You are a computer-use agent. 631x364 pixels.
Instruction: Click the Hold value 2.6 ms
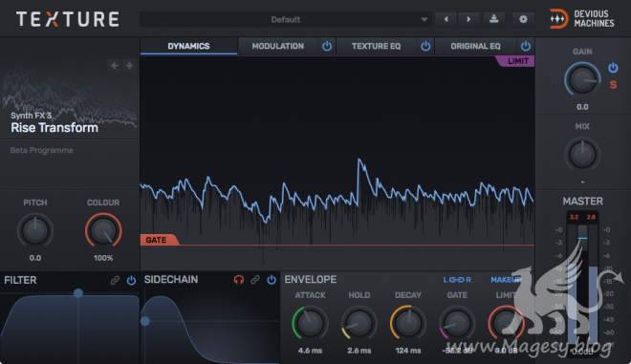pos(359,351)
